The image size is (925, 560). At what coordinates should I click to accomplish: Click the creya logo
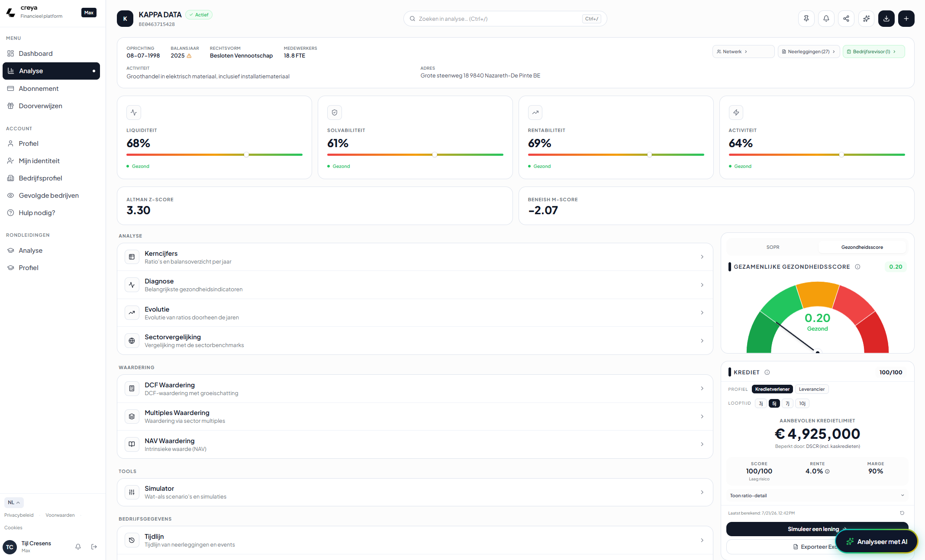pyautogui.click(x=11, y=12)
